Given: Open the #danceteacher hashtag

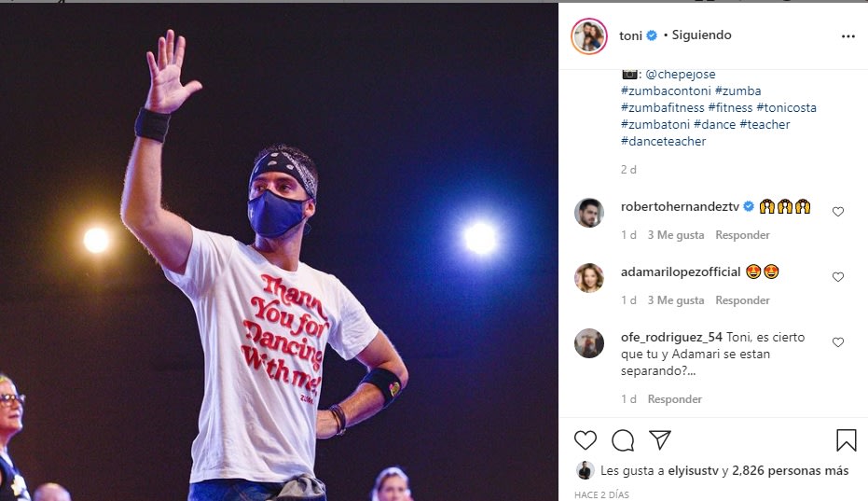Looking at the screenshot, I should 663,142.
